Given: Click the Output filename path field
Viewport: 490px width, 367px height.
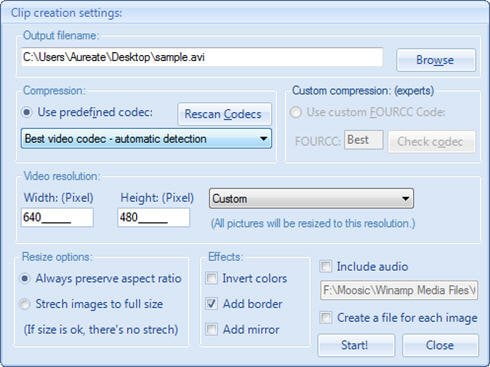Looking at the screenshot, I should (202, 57).
